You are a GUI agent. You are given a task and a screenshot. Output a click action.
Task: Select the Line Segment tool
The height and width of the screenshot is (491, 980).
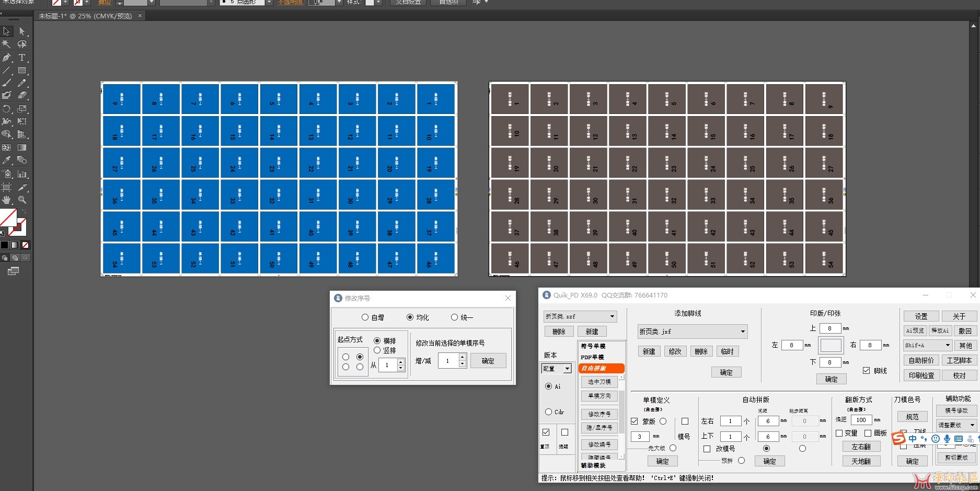pos(6,70)
